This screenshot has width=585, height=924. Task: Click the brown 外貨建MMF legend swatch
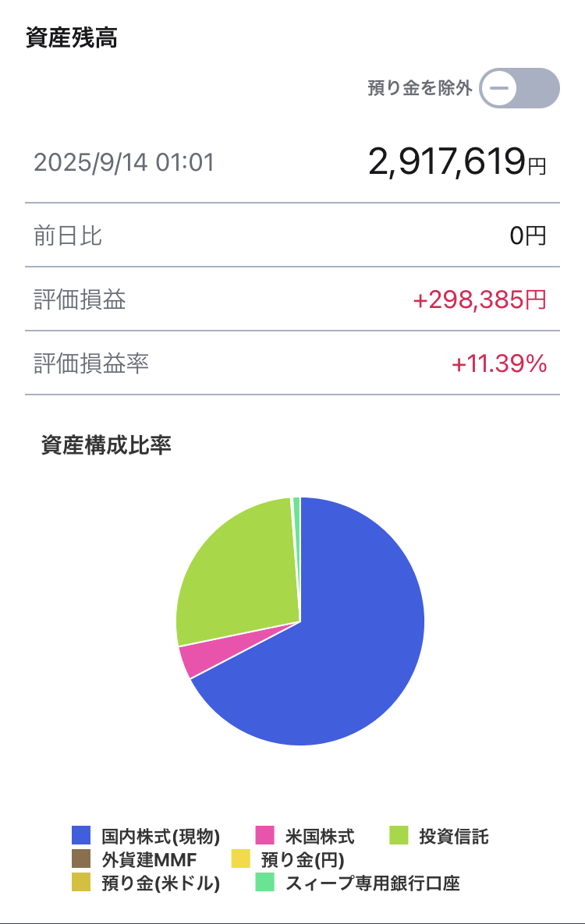pyautogui.click(x=81, y=859)
